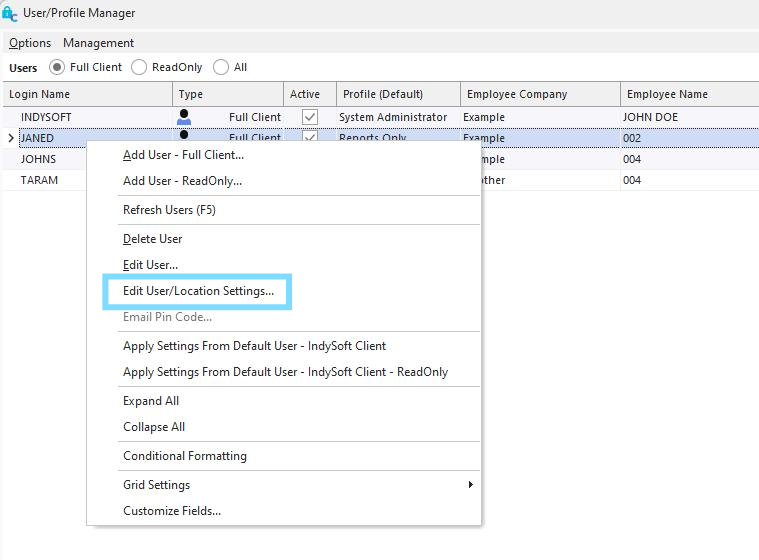
Task: Choose Edit User/Location Settings
Action: 198,291
